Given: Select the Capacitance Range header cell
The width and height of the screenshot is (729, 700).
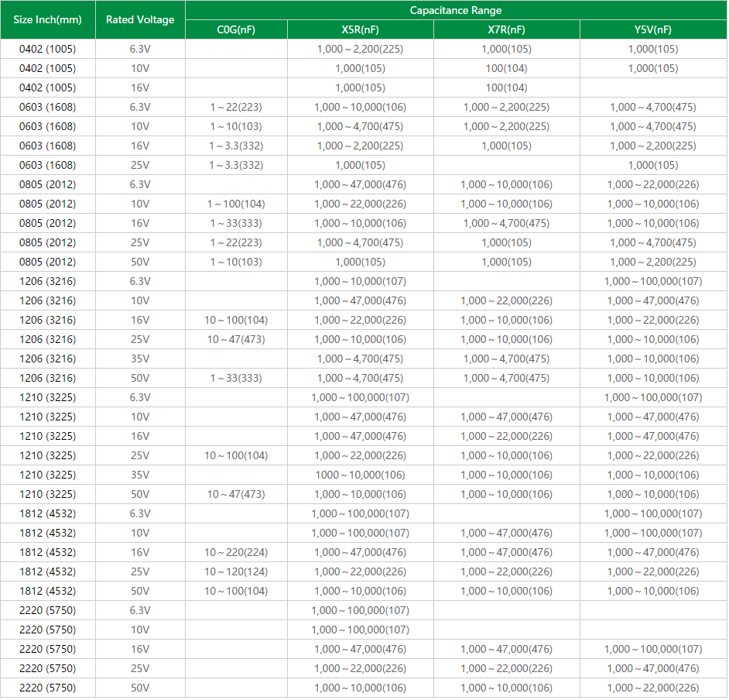Looking at the screenshot, I should [456, 10].
